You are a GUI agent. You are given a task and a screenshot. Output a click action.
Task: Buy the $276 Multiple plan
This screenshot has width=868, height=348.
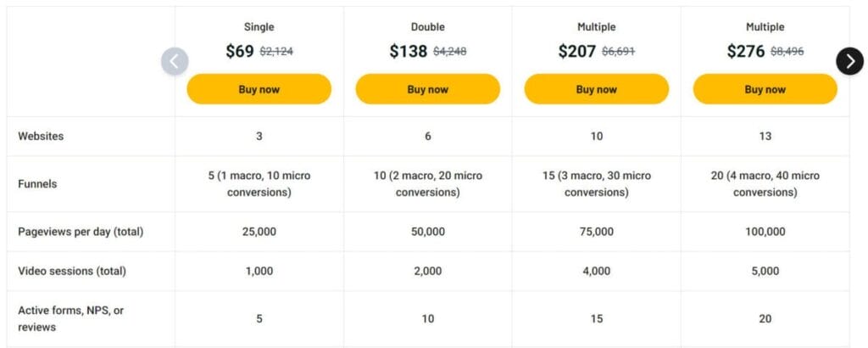[x=765, y=89]
